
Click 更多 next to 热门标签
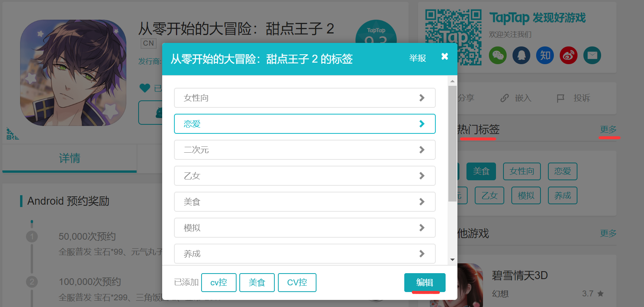coord(608,129)
